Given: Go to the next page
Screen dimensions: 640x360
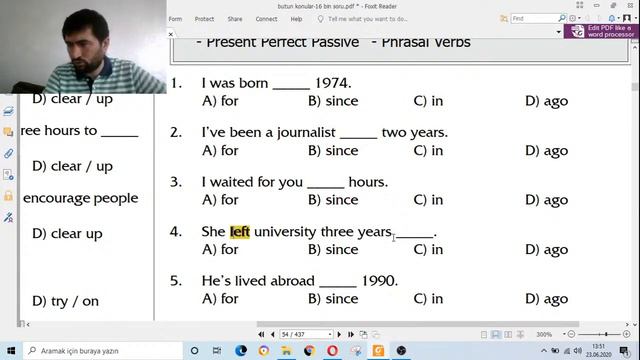Looking at the screenshot, I should click(x=339, y=334).
